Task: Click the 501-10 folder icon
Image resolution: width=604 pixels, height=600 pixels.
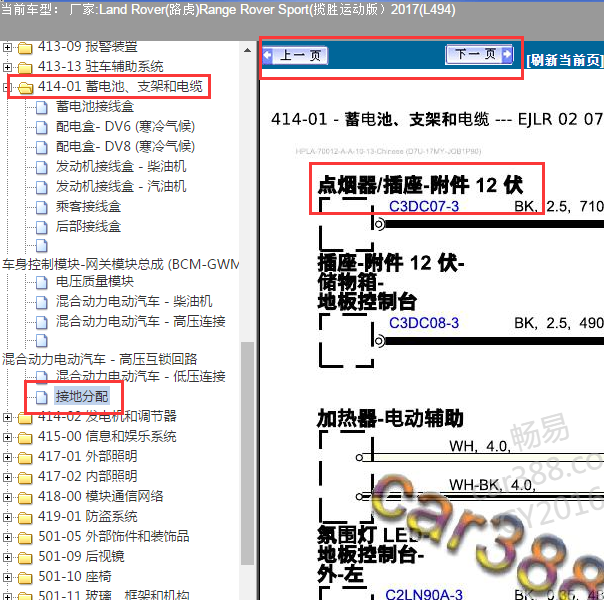Action: click(25, 578)
